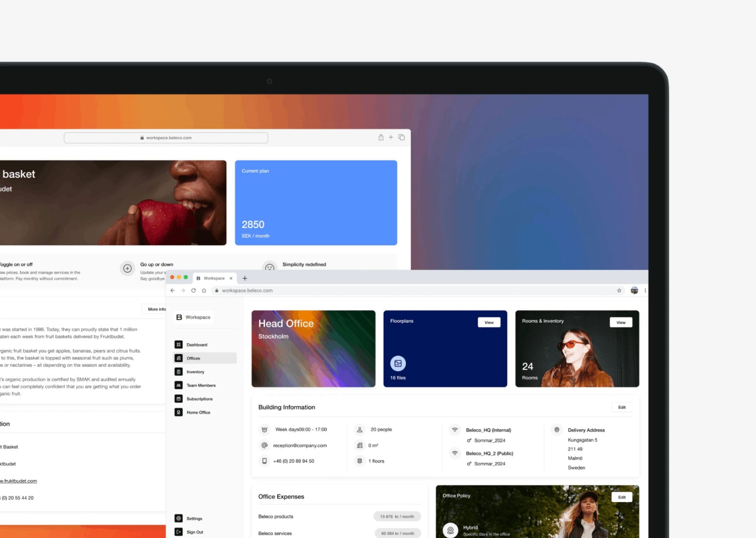The image size is (756, 538).
Task: Click View on the Rooms & Inventory card
Action: click(x=621, y=322)
